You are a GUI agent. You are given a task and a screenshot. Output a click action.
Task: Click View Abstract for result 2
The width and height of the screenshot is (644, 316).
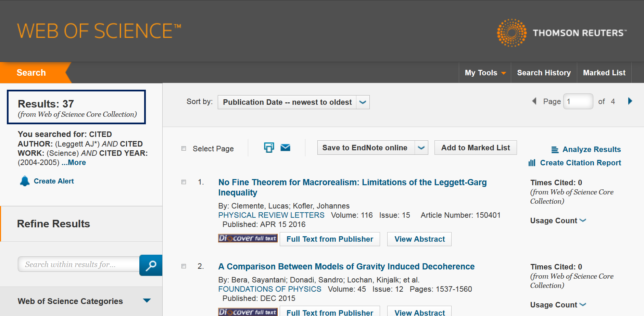coord(419,311)
